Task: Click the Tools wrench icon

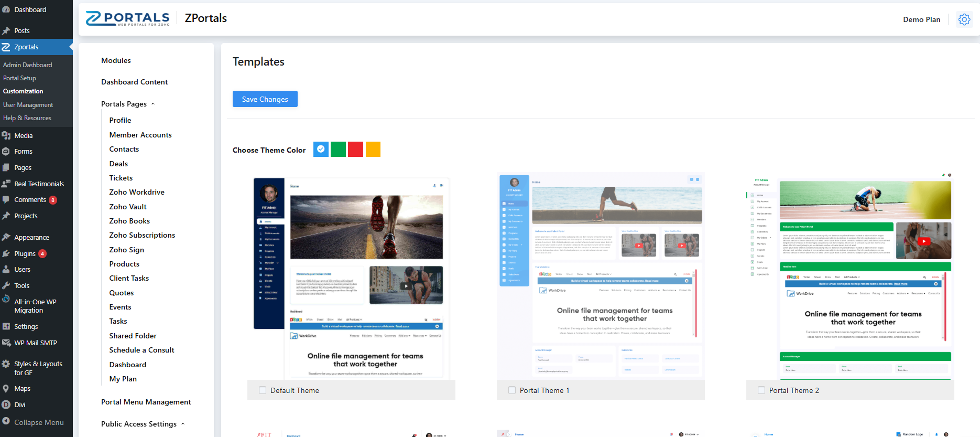Action: tap(6, 285)
